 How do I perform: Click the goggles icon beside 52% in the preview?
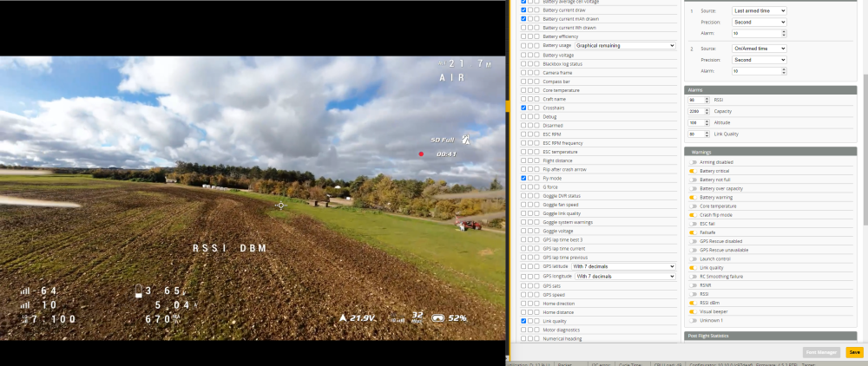[437, 318]
